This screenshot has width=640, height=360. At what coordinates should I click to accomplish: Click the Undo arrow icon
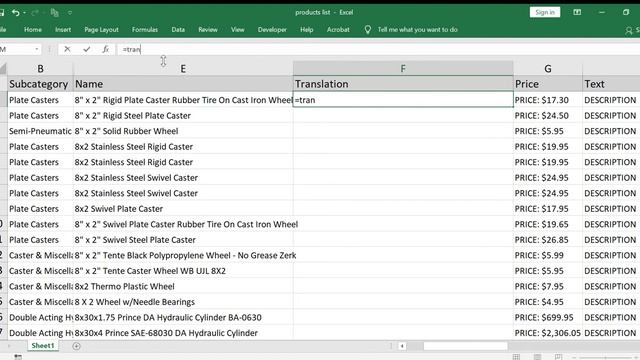tap(16, 13)
